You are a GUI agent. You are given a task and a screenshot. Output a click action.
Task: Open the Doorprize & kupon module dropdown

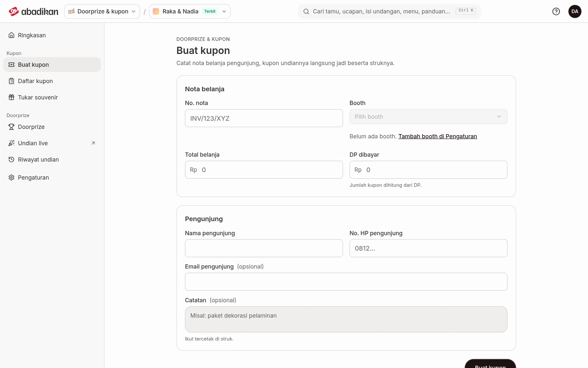tap(102, 11)
